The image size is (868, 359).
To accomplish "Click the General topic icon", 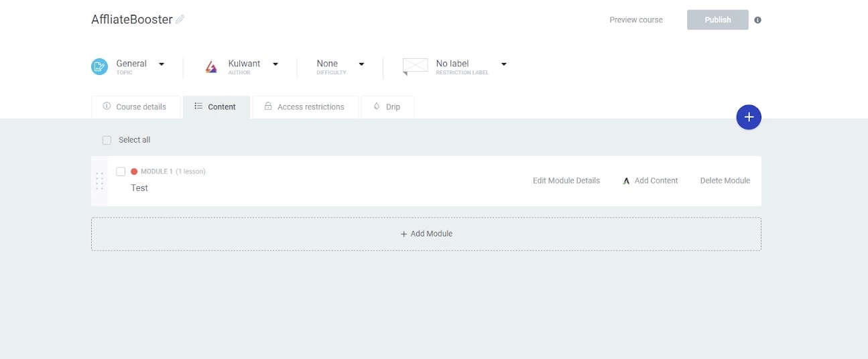I will point(100,66).
